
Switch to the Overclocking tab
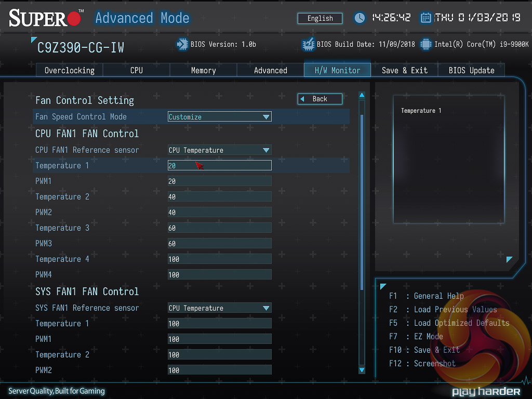point(70,70)
